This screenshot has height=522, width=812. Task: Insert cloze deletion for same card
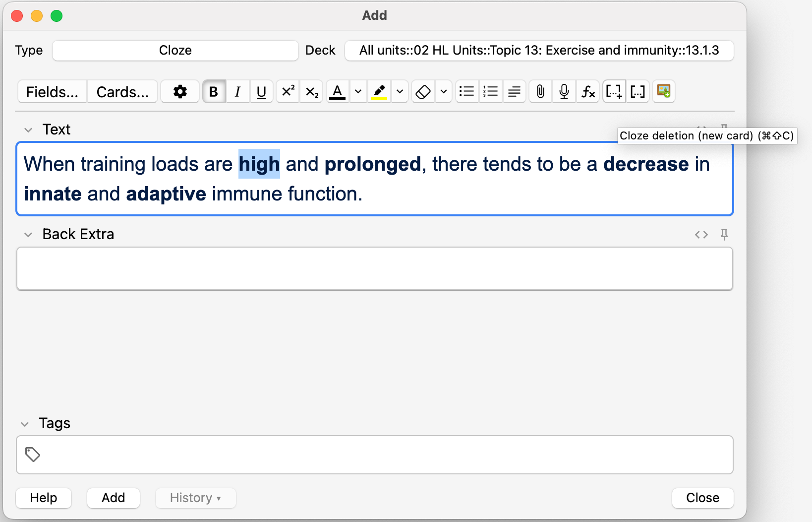[x=638, y=92]
